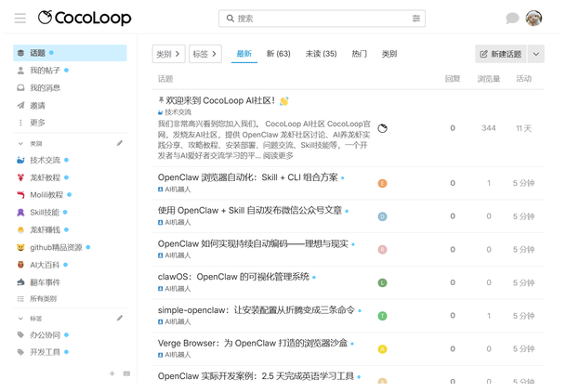
Task: Toggle the hamburger sidebar menu
Action: click(x=20, y=18)
